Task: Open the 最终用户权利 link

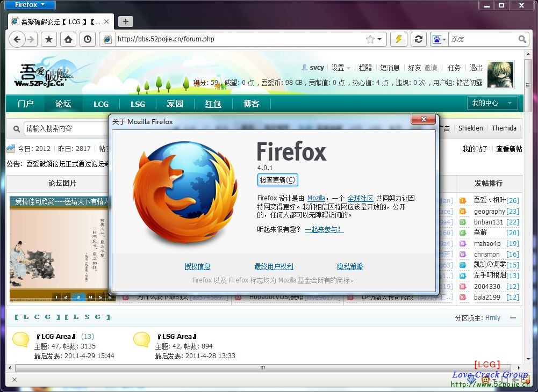Action: (274, 266)
